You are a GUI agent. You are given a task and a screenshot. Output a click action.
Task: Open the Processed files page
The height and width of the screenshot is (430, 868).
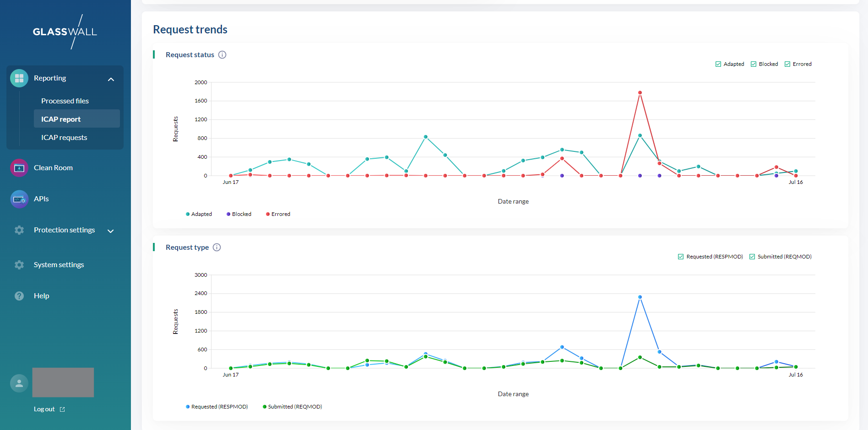tap(65, 101)
